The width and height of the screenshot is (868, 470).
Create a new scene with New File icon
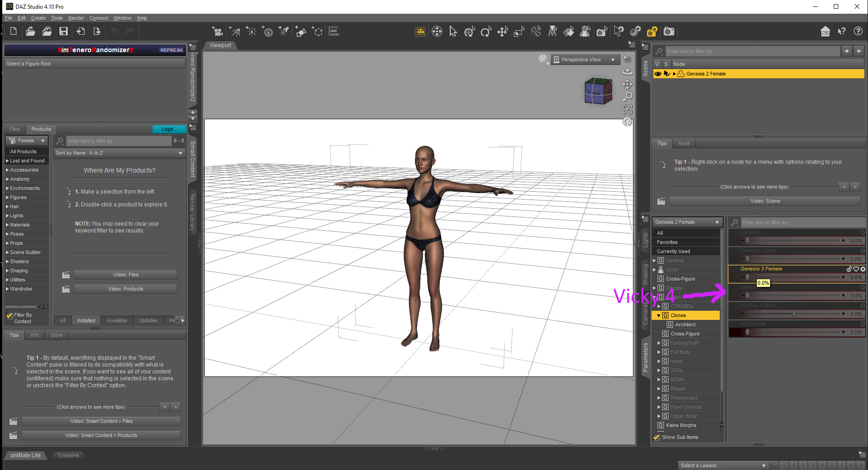click(x=13, y=31)
